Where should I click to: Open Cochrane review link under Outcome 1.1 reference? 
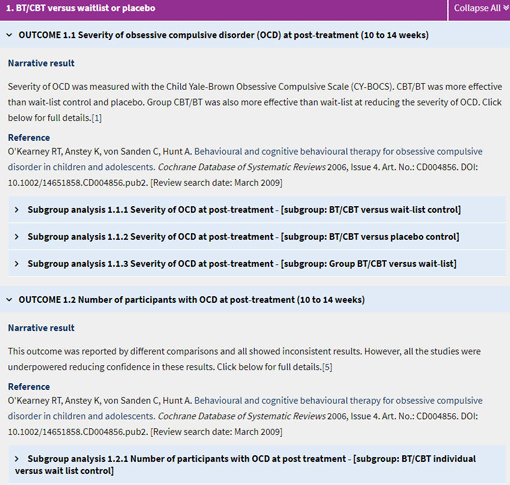[245, 159]
